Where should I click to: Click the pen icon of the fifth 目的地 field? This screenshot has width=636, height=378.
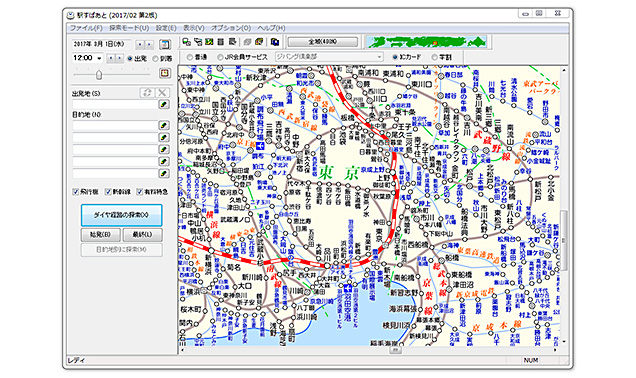tap(163, 174)
